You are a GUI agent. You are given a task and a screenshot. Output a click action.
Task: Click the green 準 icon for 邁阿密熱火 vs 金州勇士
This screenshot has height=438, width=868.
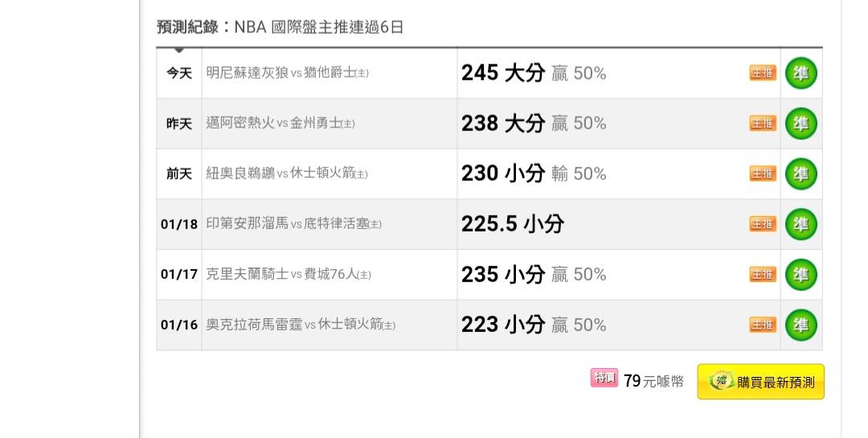pos(800,124)
